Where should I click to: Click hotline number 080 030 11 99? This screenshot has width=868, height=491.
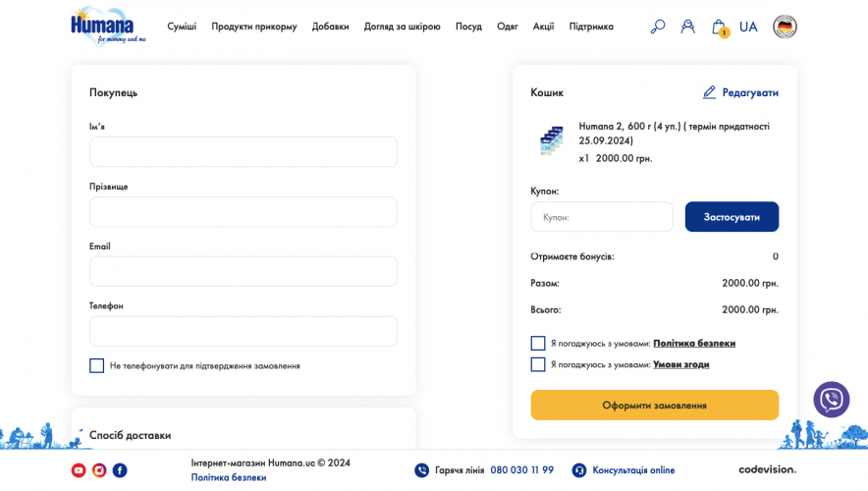pos(522,470)
